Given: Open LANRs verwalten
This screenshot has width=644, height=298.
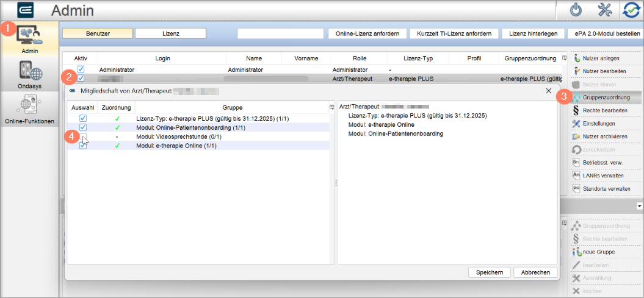Looking at the screenshot, I should point(603,176).
